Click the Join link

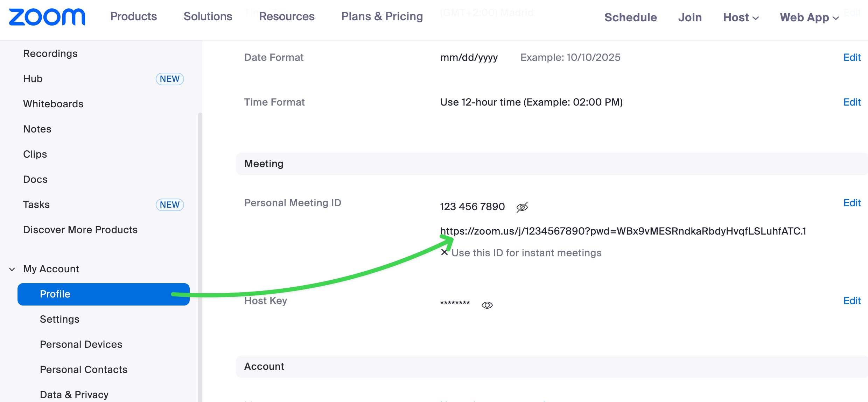(x=690, y=17)
